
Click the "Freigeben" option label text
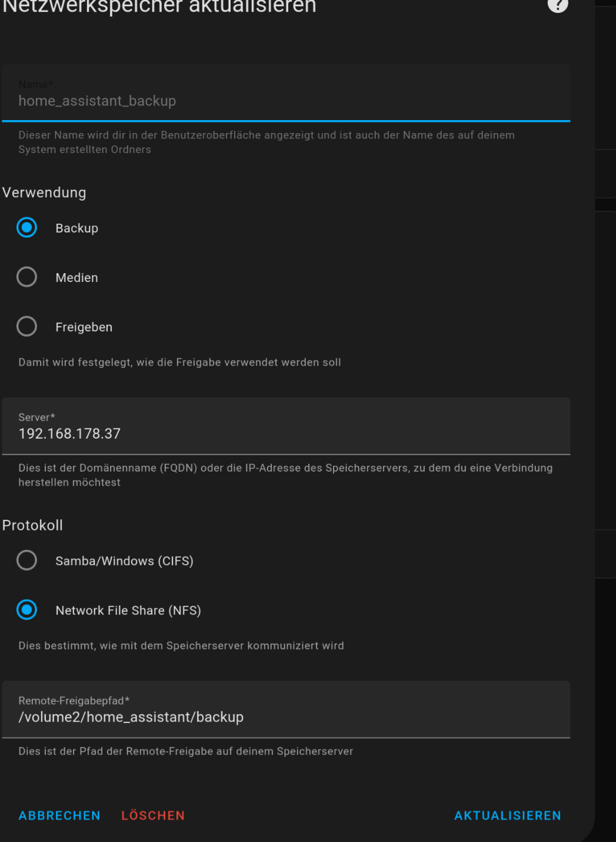pos(84,327)
